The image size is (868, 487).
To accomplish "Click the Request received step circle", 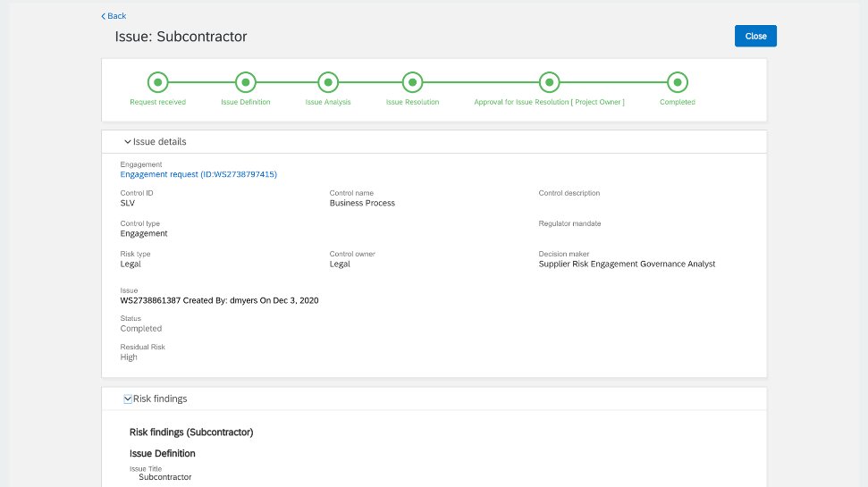I will [x=157, y=82].
